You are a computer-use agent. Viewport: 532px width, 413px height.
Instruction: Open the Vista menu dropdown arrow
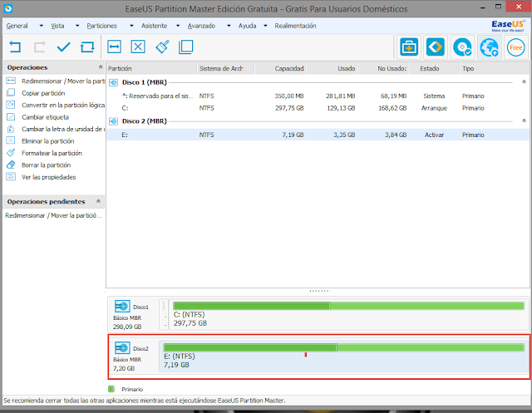click(x=77, y=26)
